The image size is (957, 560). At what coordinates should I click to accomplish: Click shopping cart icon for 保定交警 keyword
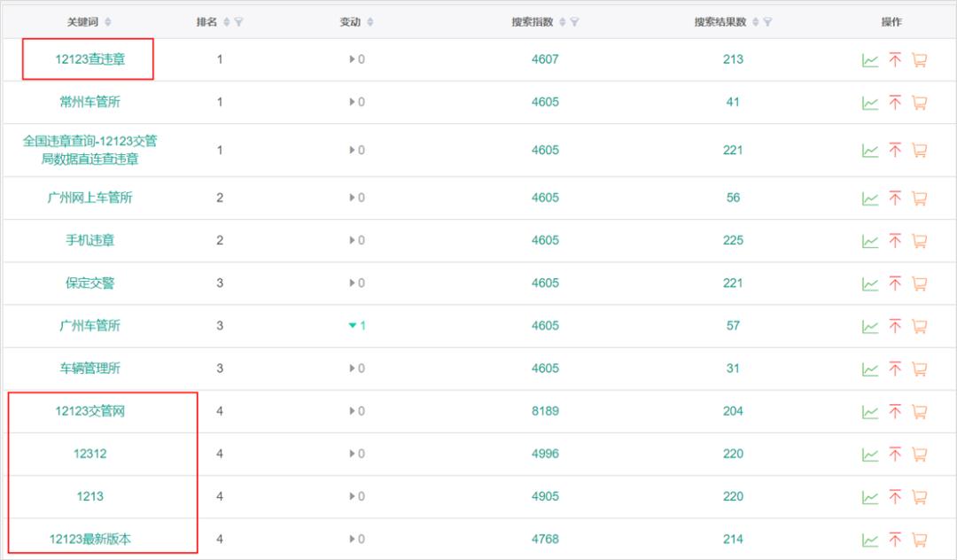[x=922, y=283]
